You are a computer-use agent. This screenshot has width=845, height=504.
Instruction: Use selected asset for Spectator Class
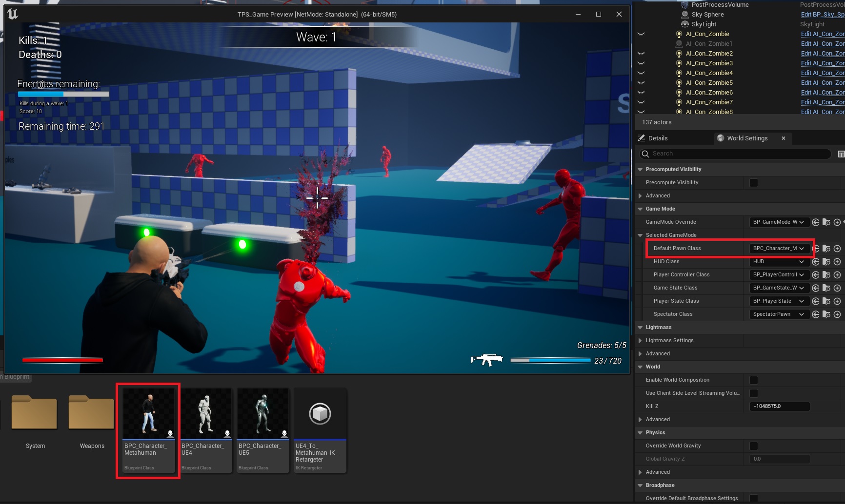pos(815,314)
